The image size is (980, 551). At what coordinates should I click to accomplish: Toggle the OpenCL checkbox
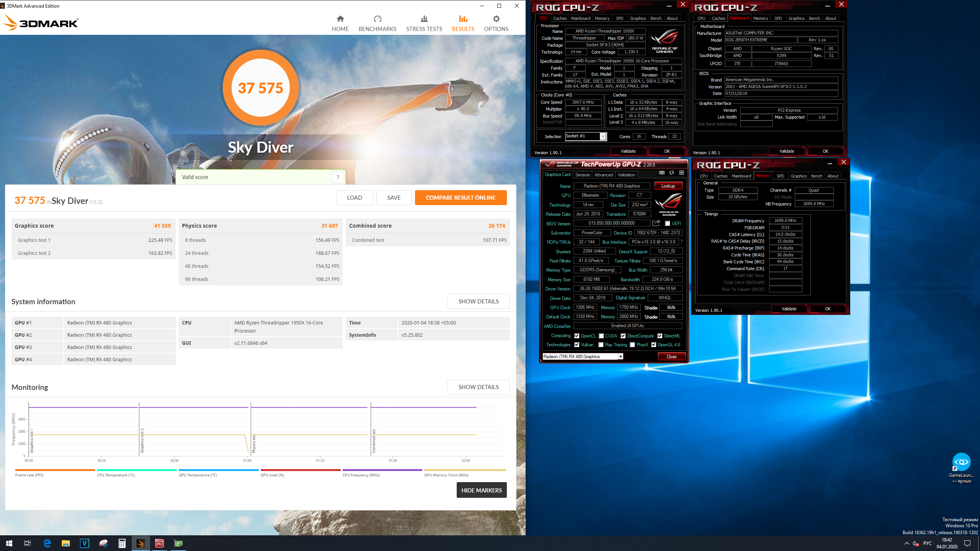[x=577, y=336]
